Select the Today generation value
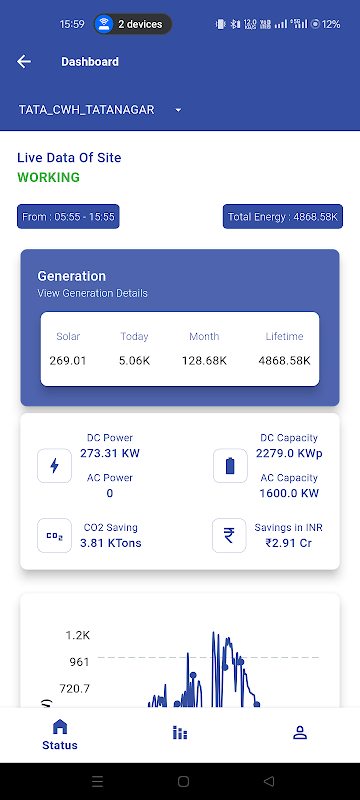The height and width of the screenshot is (800, 360). (135, 361)
